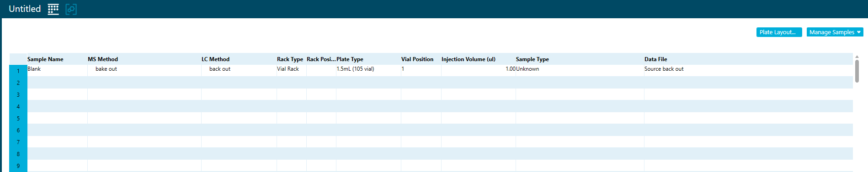Screen dimensions: 868x172
Task: Select row header 3
Action: pos(18,94)
